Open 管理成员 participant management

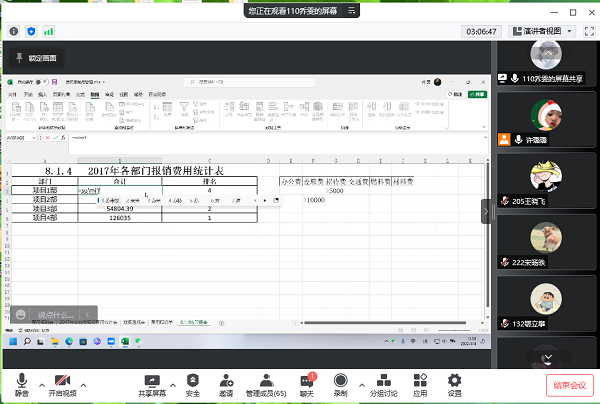coord(266,382)
